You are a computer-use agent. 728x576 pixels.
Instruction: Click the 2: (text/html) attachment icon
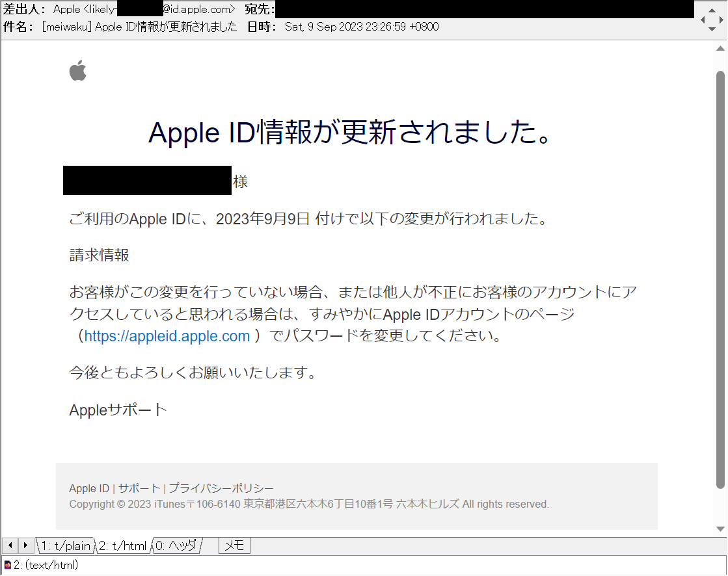point(7,565)
